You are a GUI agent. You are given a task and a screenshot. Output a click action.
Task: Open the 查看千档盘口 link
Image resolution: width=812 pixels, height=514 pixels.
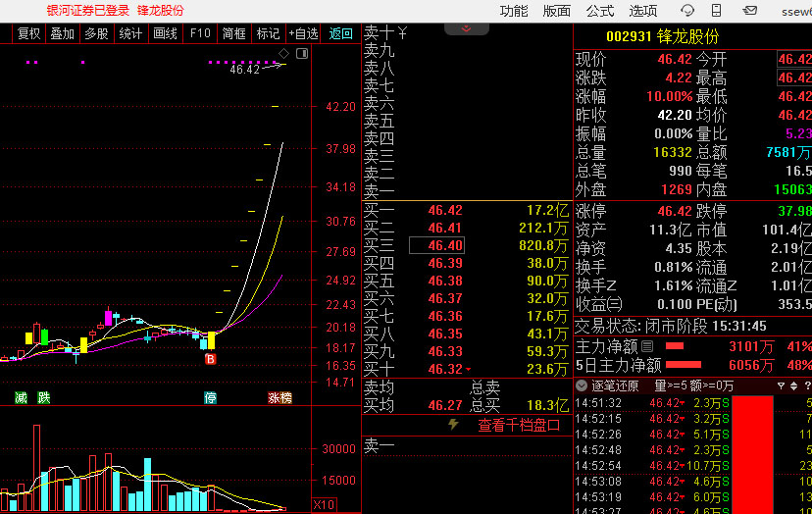pyautogui.click(x=519, y=425)
